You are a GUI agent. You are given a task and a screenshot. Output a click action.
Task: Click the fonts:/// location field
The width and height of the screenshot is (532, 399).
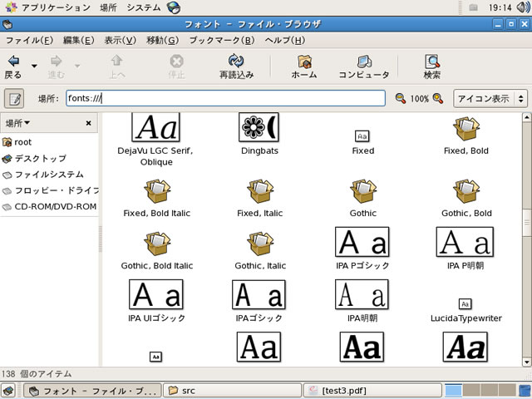pos(224,98)
